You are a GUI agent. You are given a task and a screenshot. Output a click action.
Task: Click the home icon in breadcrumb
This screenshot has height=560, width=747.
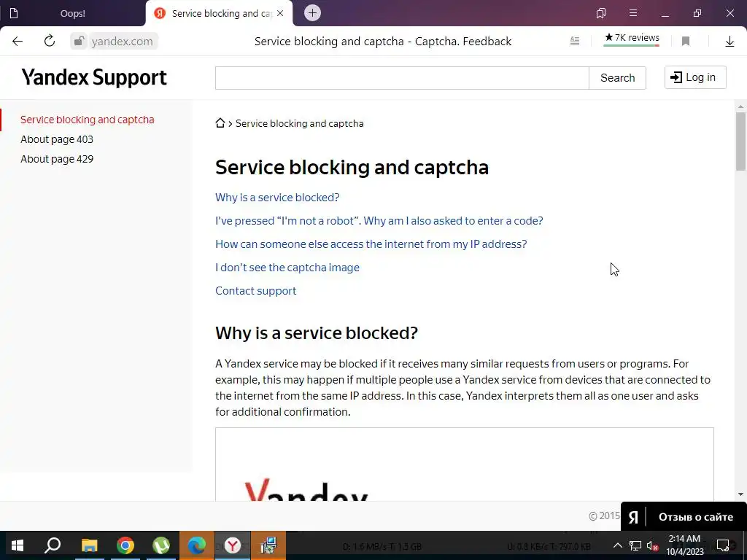click(x=220, y=122)
